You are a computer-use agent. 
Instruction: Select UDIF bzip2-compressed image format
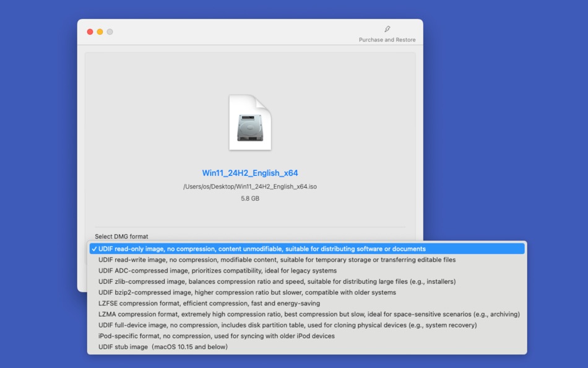[x=307, y=292]
